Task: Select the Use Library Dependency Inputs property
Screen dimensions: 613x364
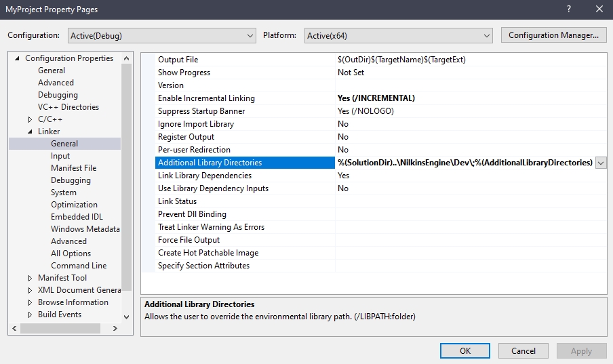Action: click(381, 189)
